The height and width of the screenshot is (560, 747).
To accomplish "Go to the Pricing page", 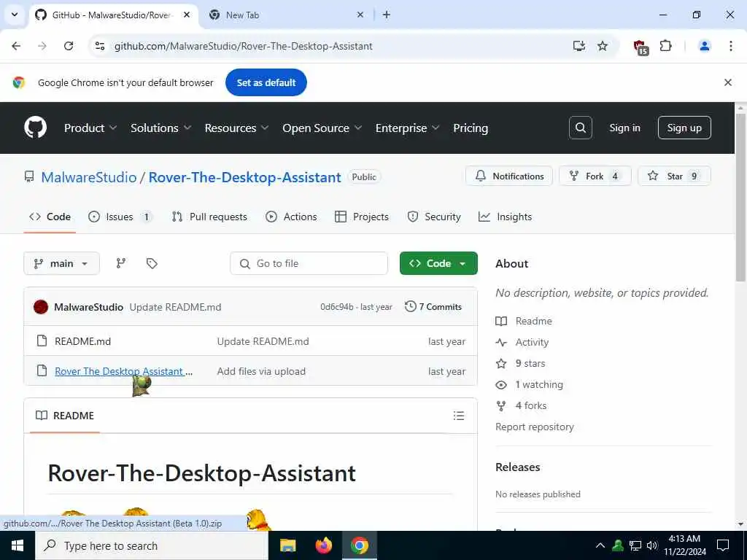I will (x=471, y=128).
